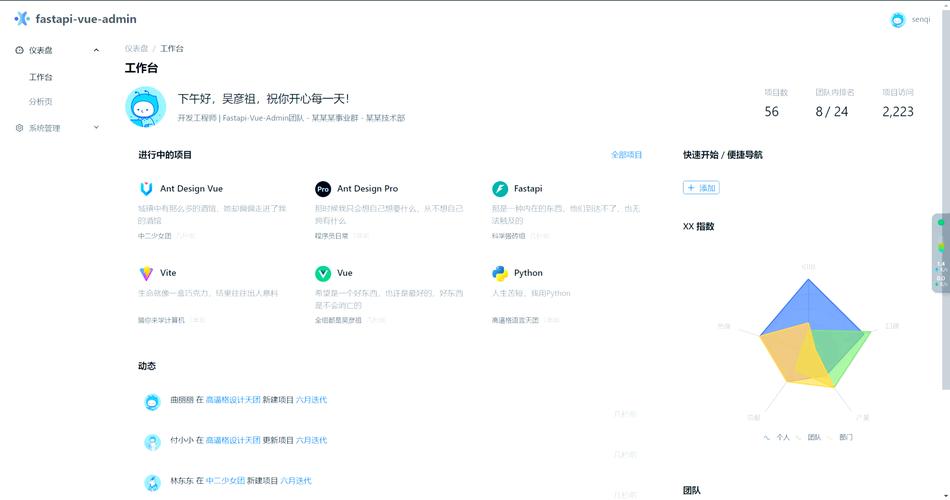Click the large greeting avatar beside 下午好
Viewport: 950px width, 500px height.
coord(145,107)
